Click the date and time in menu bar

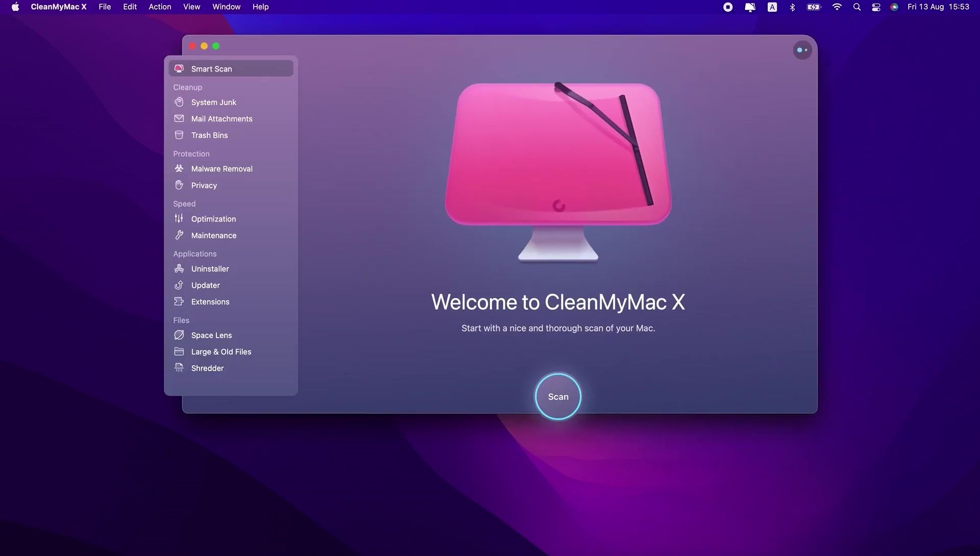pos(938,7)
